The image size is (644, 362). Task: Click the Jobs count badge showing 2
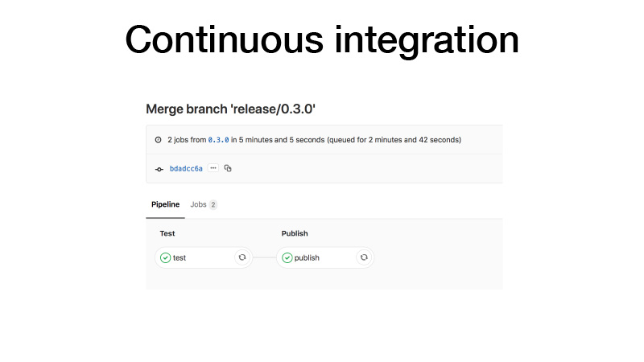pyautogui.click(x=213, y=205)
